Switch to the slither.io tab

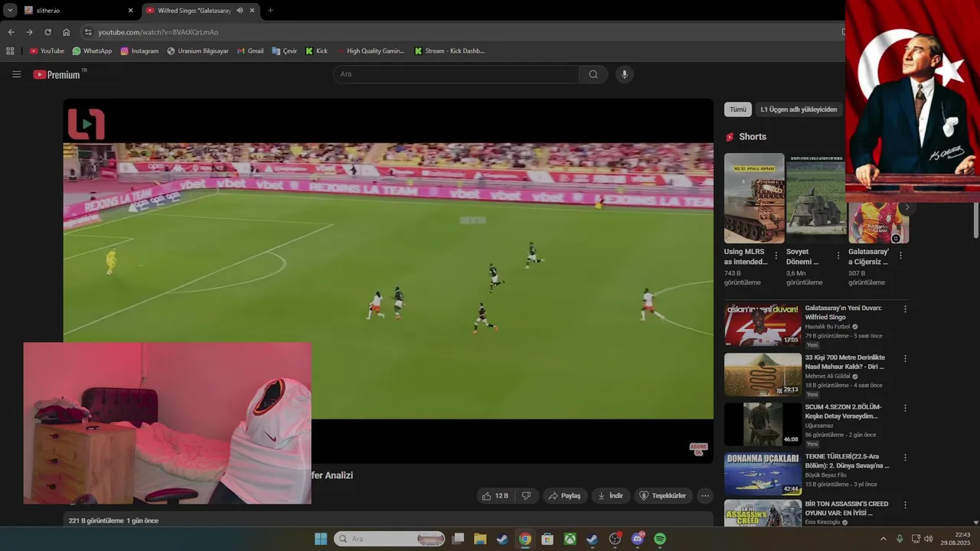(x=78, y=10)
